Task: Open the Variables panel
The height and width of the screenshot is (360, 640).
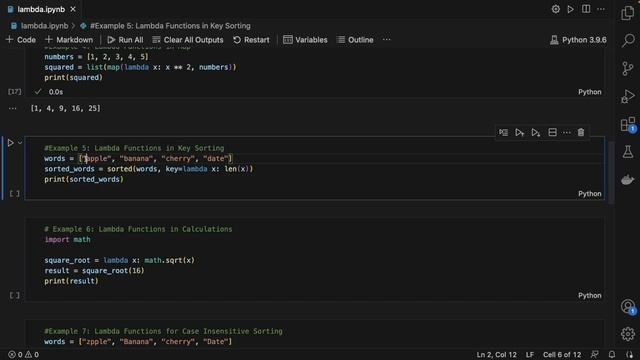Action: point(305,40)
